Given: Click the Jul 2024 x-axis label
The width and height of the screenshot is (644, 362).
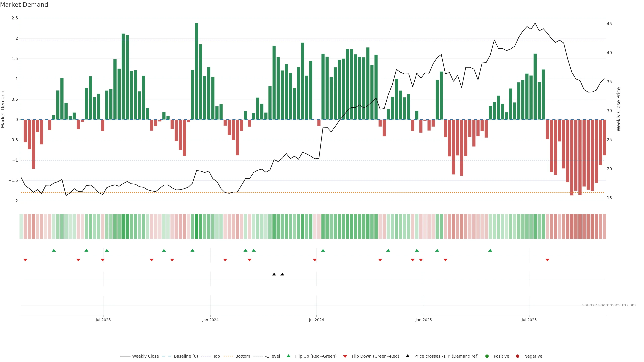Looking at the screenshot, I should [x=316, y=320].
